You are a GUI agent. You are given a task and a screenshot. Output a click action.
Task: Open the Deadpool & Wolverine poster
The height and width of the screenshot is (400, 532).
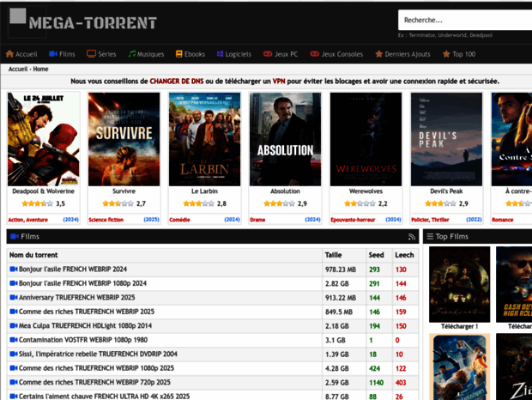(44, 139)
